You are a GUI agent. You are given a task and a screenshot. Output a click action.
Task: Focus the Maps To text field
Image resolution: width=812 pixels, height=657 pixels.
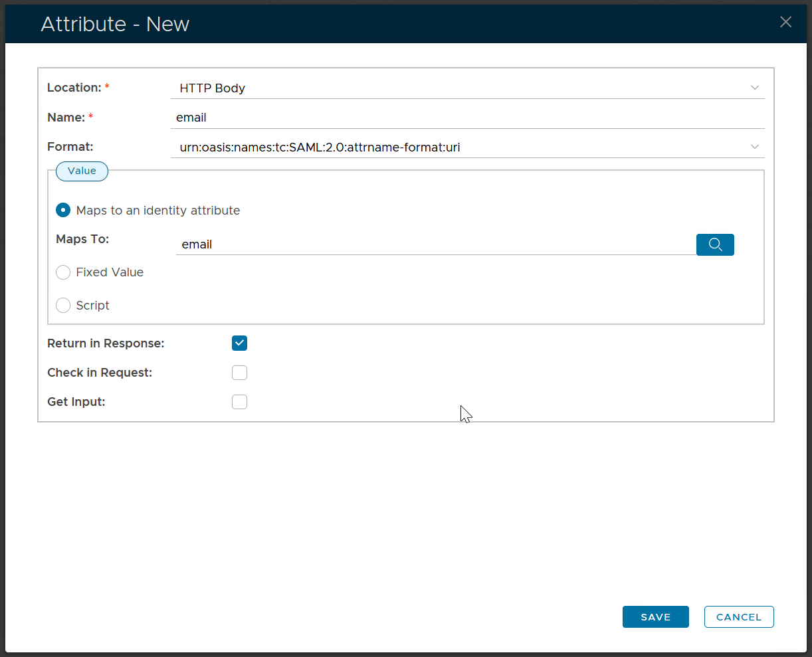pos(435,244)
